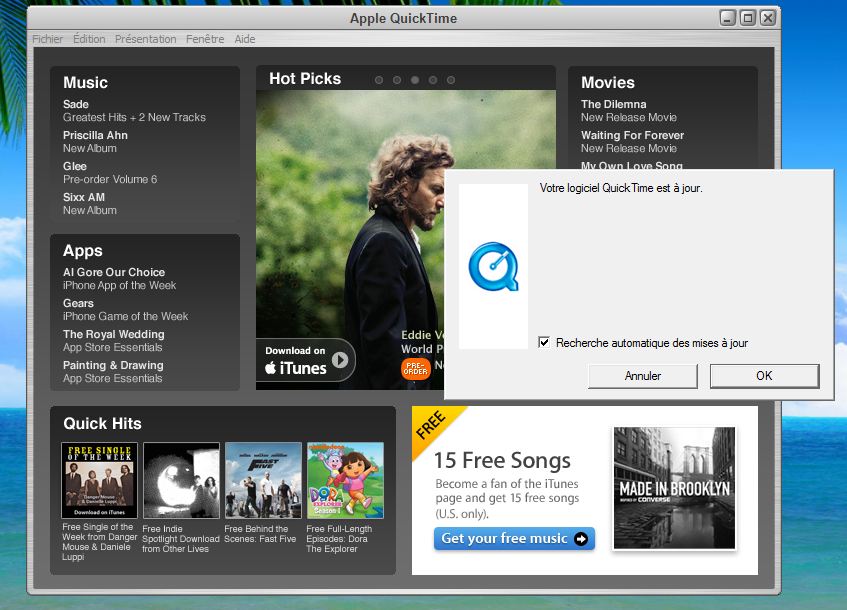Click the Hot Picks section heading
This screenshot has height=610, width=847.
[x=305, y=79]
